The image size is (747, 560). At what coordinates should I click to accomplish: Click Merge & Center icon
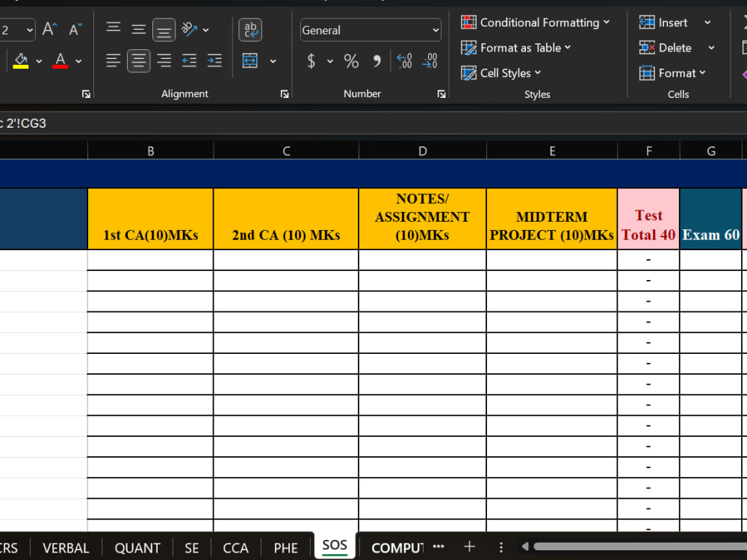250,61
